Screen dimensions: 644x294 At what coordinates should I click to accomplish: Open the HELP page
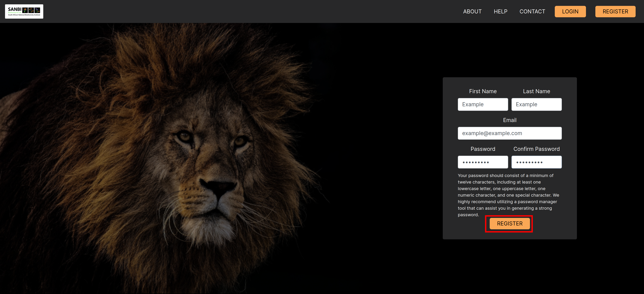[500, 12]
